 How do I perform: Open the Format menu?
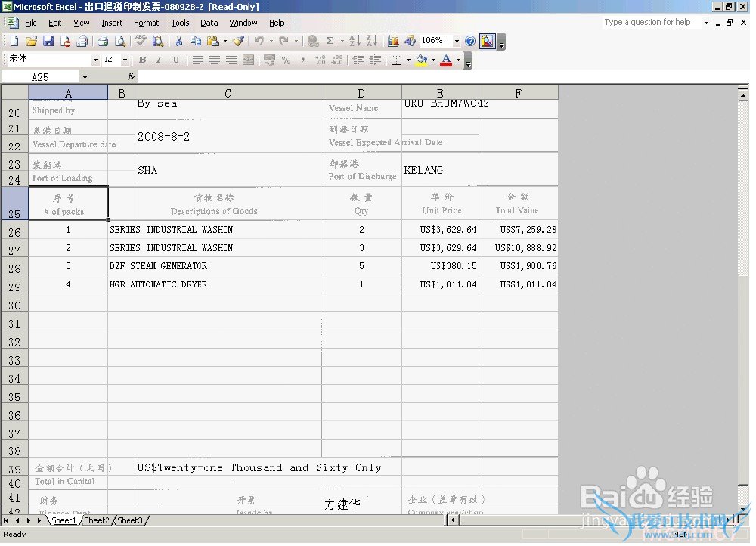coord(146,23)
